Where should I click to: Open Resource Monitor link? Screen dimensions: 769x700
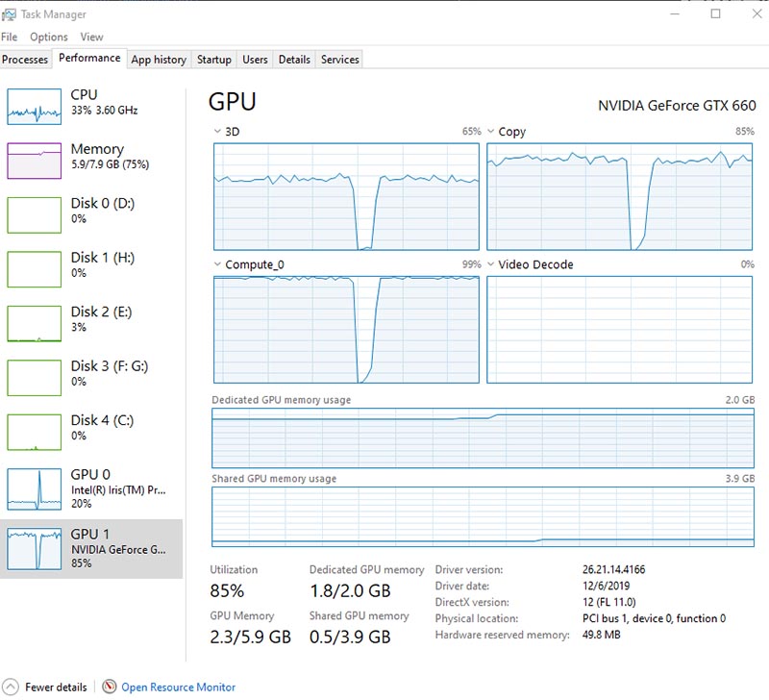click(x=179, y=687)
